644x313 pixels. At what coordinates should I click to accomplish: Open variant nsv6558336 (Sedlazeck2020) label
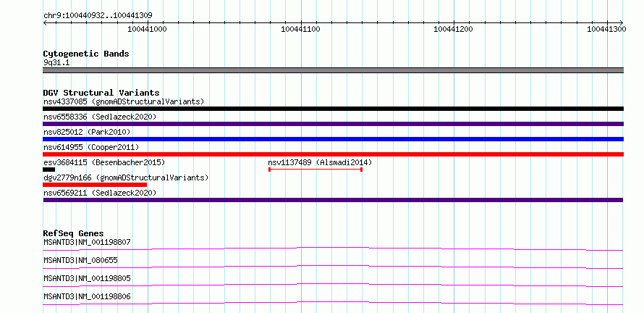(100, 117)
